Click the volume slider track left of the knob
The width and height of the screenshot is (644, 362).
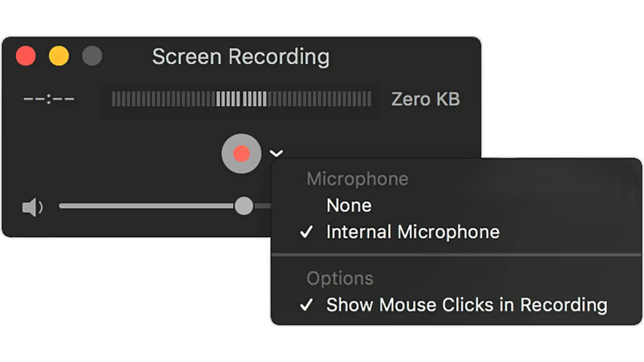click(x=144, y=206)
